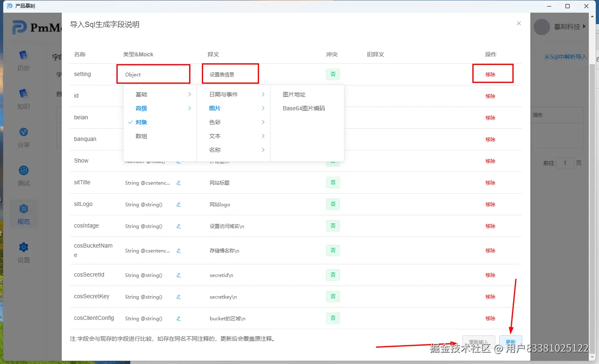The width and height of the screenshot is (599, 364).
Task: Expand the 文本 mock category
Action: pyautogui.click(x=233, y=136)
